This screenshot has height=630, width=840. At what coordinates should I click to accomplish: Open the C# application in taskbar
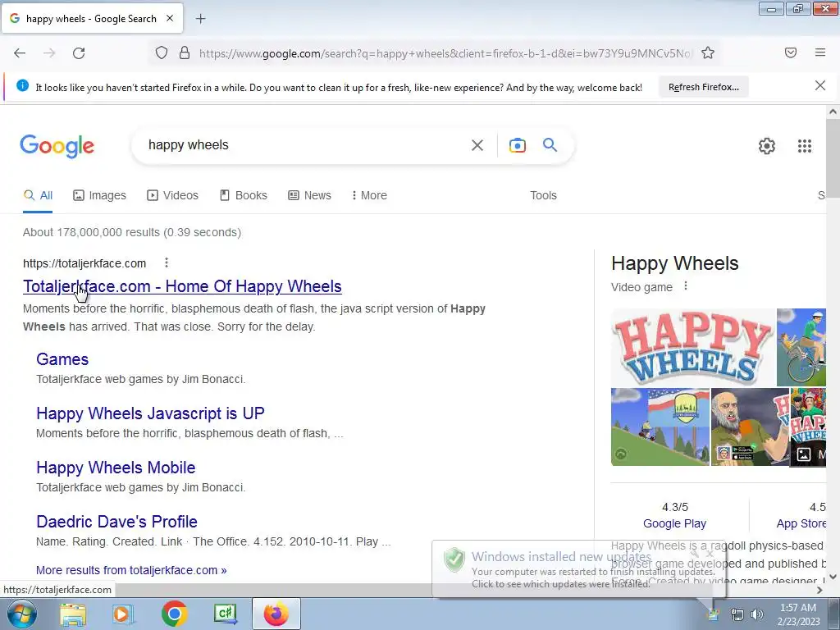(x=225, y=614)
